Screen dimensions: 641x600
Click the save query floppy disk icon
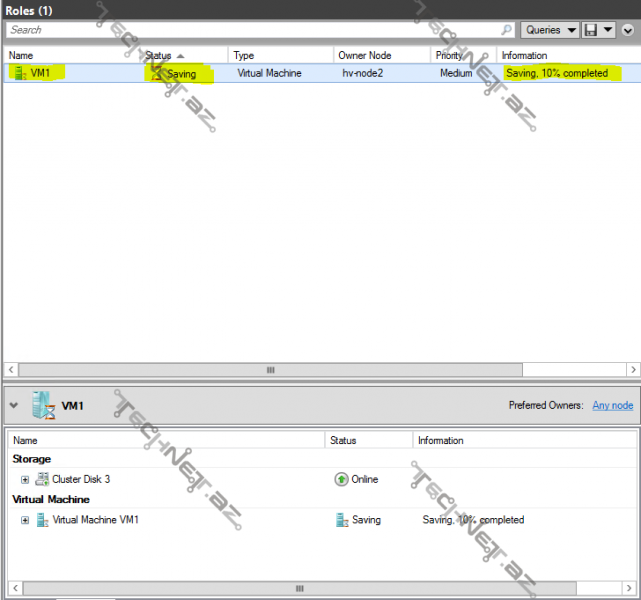pyautogui.click(x=591, y=30)
